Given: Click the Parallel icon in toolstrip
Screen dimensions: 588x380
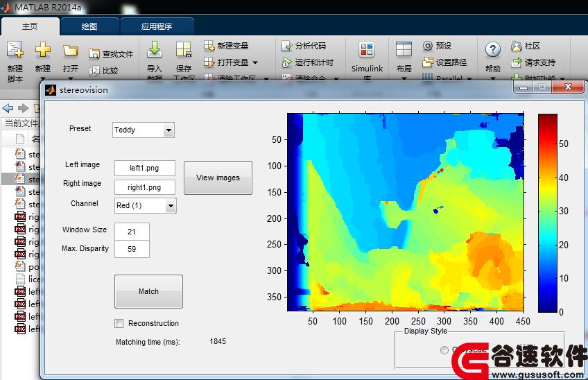Looking at the screenshot, I should click(428, 77).
